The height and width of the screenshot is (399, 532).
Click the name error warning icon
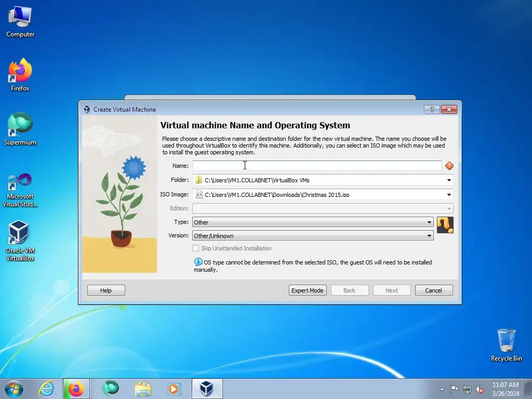pos(449,166)
